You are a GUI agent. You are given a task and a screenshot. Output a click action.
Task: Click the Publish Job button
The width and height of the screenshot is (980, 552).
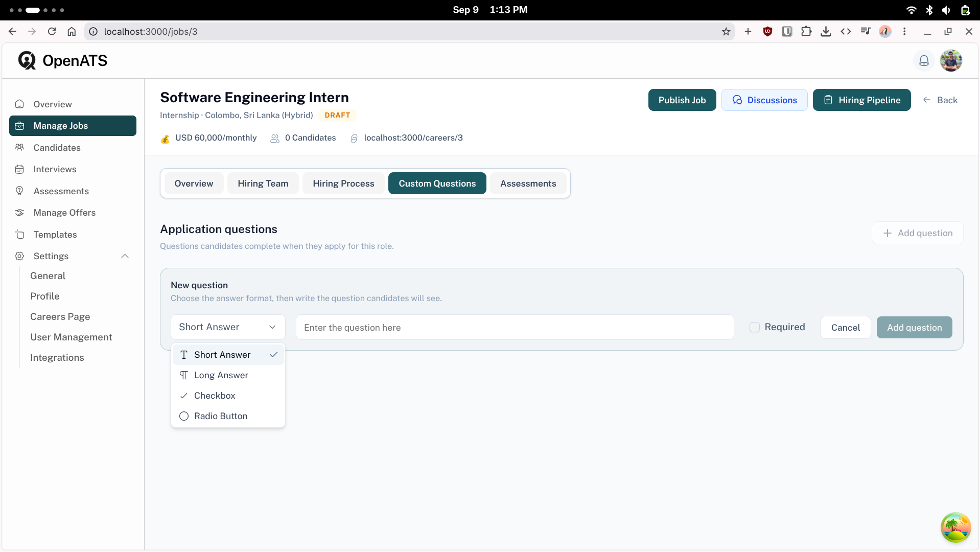(x=682, y=100)
